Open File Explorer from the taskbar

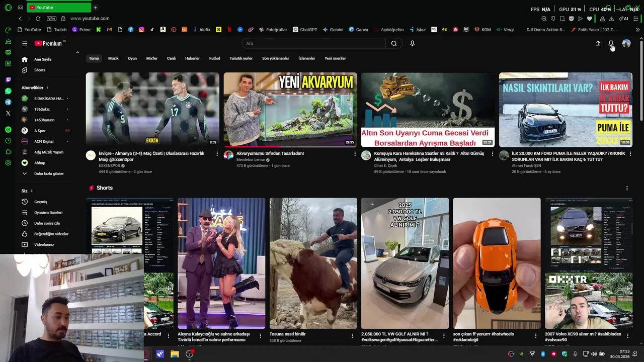175,354
